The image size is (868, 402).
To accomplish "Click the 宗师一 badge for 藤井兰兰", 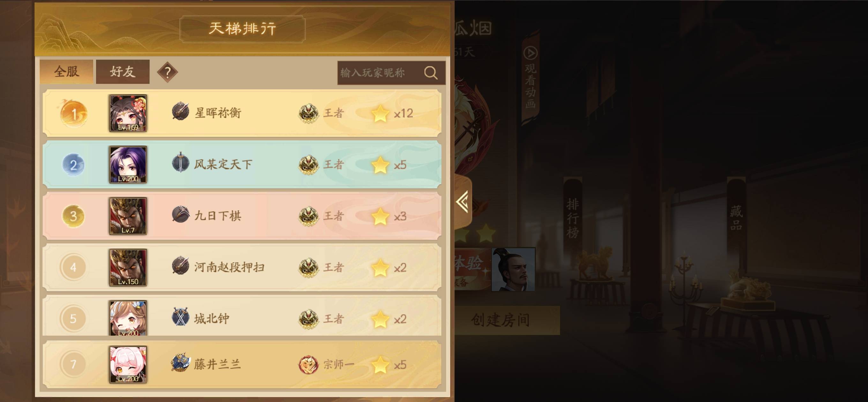I will [308, 365].
